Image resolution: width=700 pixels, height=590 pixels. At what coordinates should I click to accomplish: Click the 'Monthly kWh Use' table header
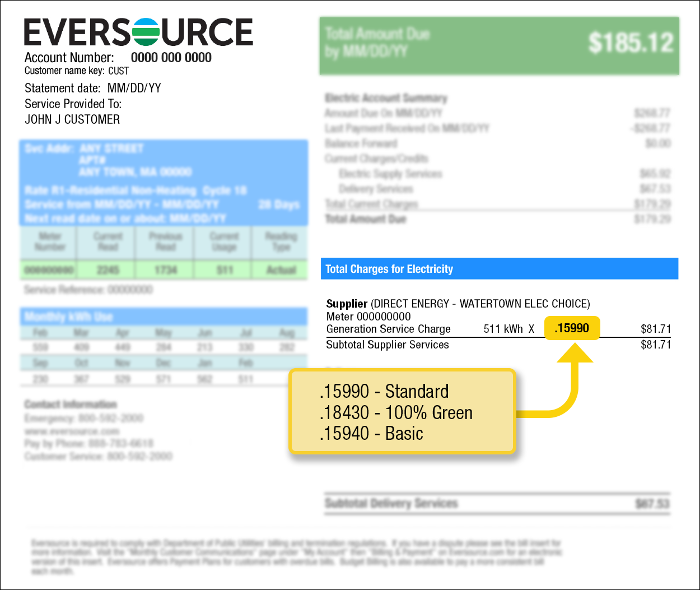click(164, 317)
